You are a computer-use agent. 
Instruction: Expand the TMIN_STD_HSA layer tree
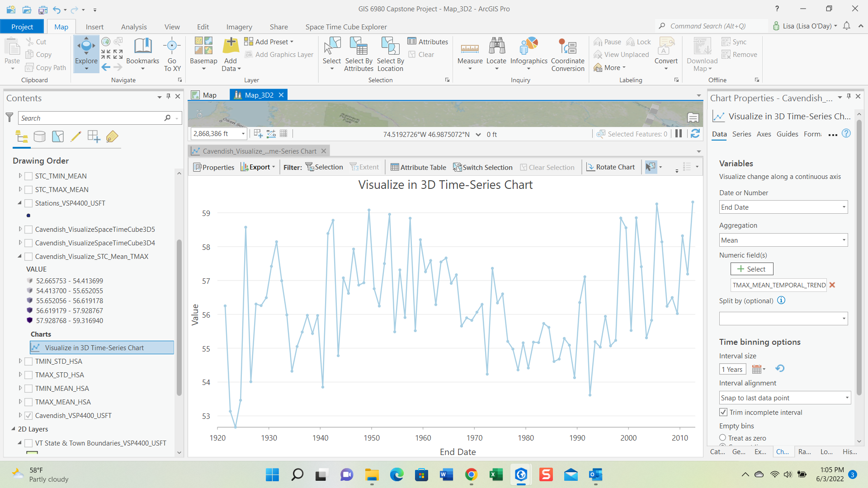click(20, 361)
